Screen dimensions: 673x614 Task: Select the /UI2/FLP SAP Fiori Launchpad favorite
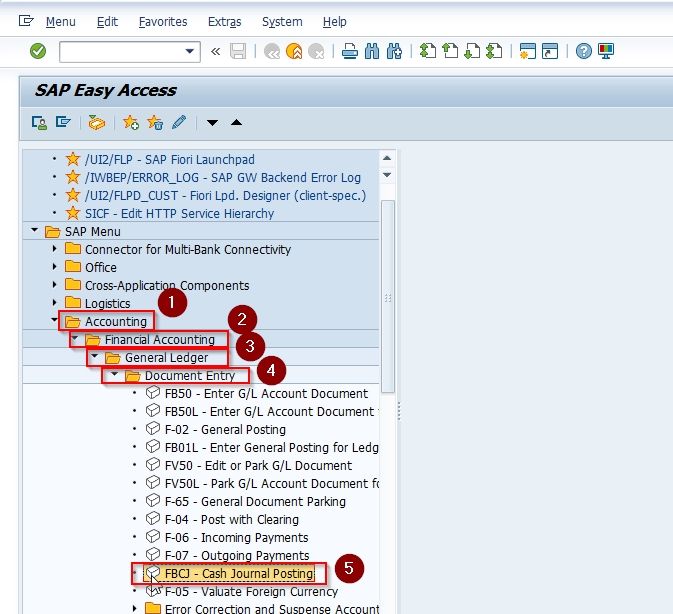pyautogui.click(x=170, y=160)
